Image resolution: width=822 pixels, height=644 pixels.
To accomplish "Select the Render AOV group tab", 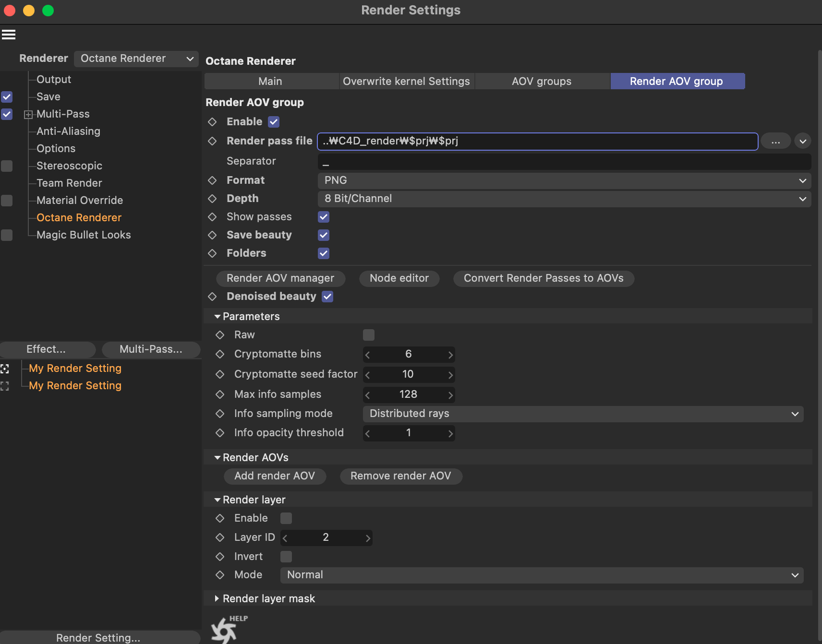I will click(677, 81).
